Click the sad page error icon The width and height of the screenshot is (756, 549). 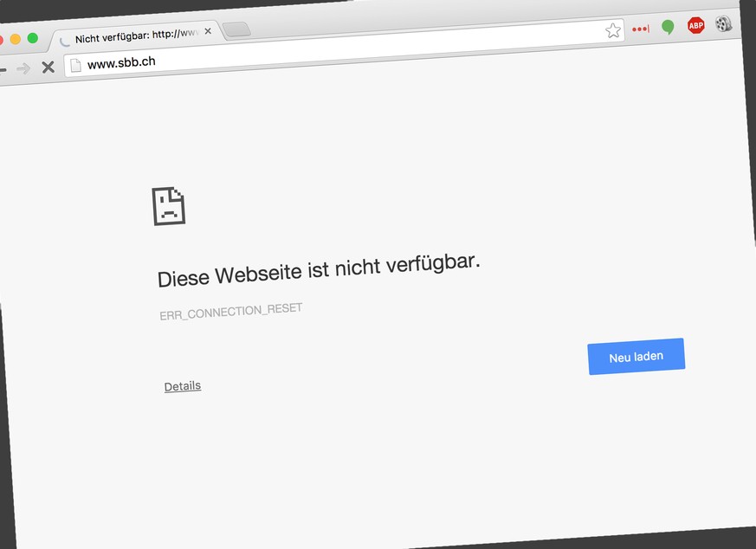click(x=169, y=206)
